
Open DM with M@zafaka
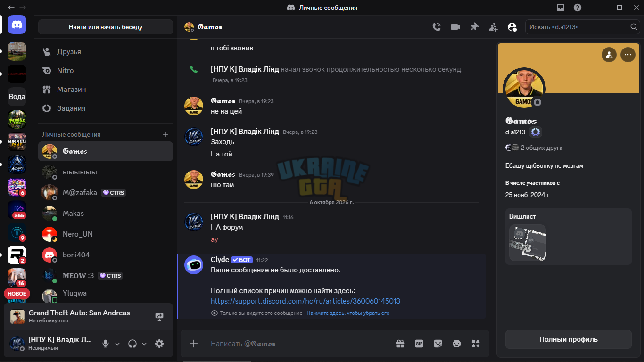pyautogui.click(x=106, y=193)
